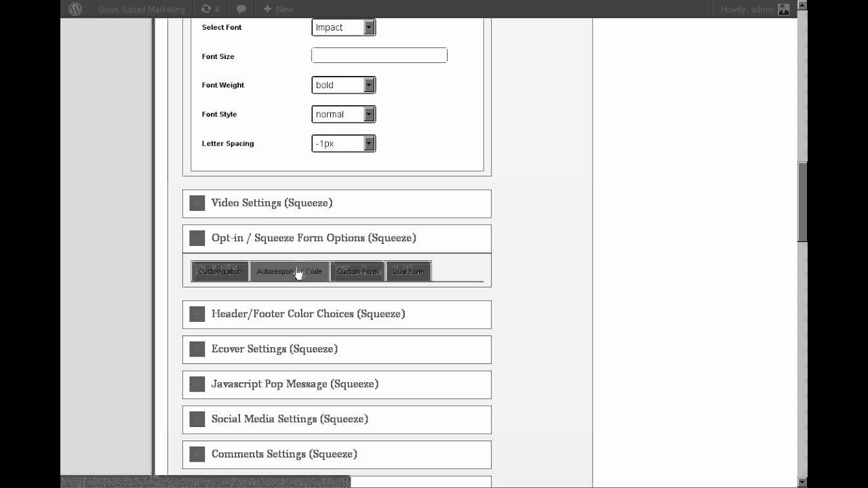Open the updates refresh icon

tap(206, 9)
